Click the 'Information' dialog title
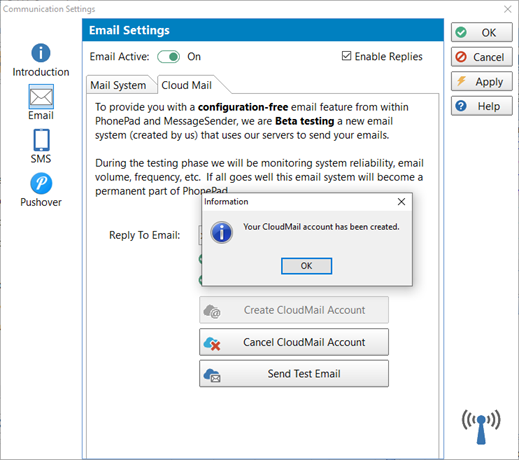The height and width of the screenshot is (460, 519). (x=226, y=202)
